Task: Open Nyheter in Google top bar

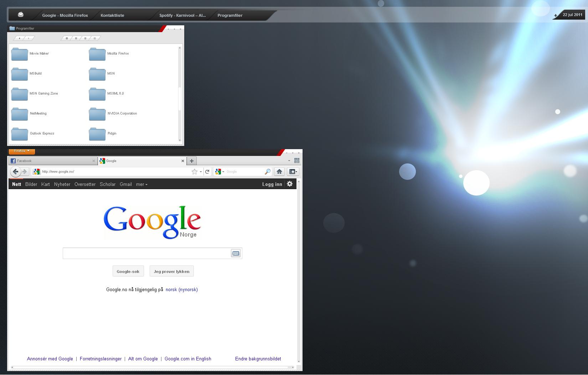Action: 62,184
